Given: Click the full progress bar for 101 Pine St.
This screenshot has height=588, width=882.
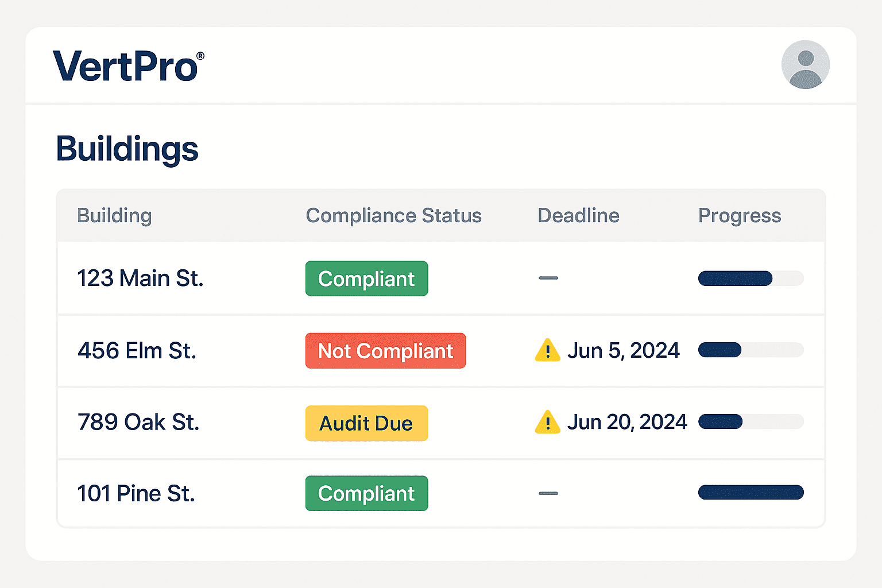Looking at the screenshot, I should tap(751, 492).
